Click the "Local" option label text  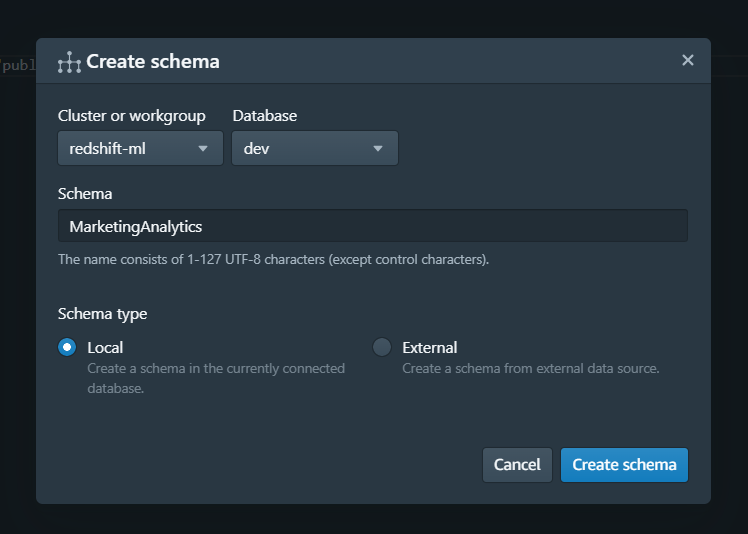105,348
